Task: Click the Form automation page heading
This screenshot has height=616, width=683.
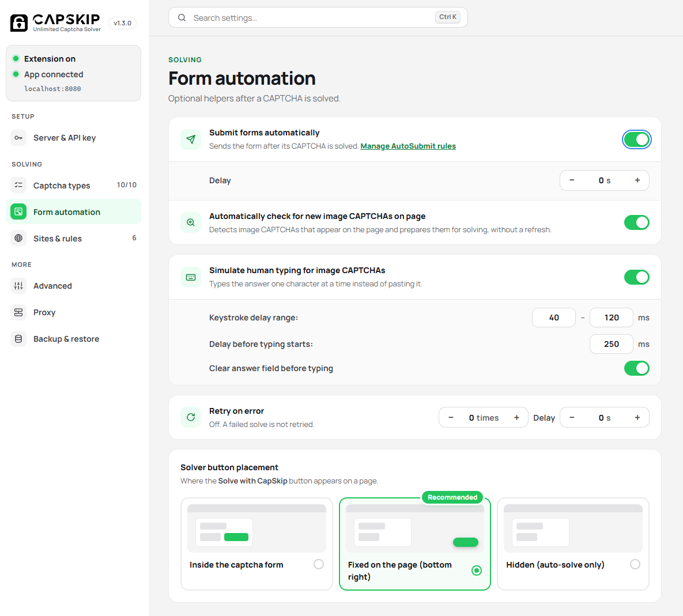Action: click(x=241, y=78)
